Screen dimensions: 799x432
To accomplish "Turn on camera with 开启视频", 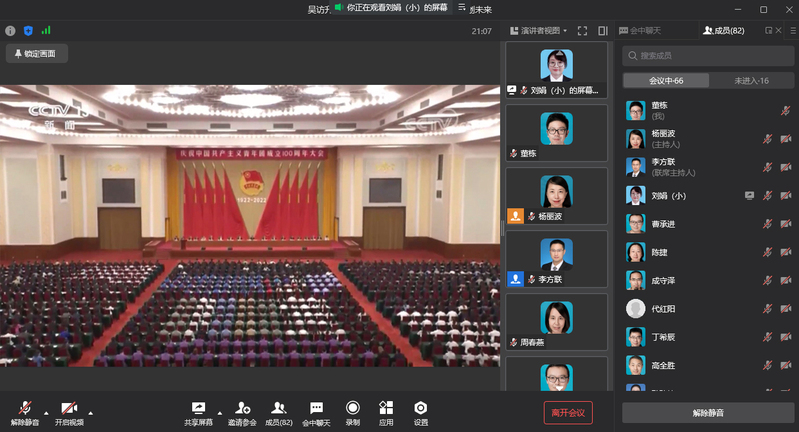I will point(69,408).
